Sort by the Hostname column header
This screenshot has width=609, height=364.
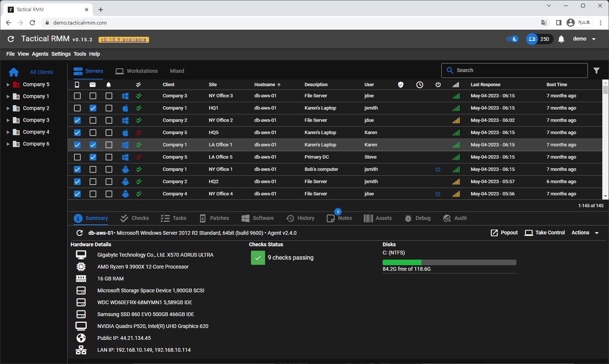point(267,85)
